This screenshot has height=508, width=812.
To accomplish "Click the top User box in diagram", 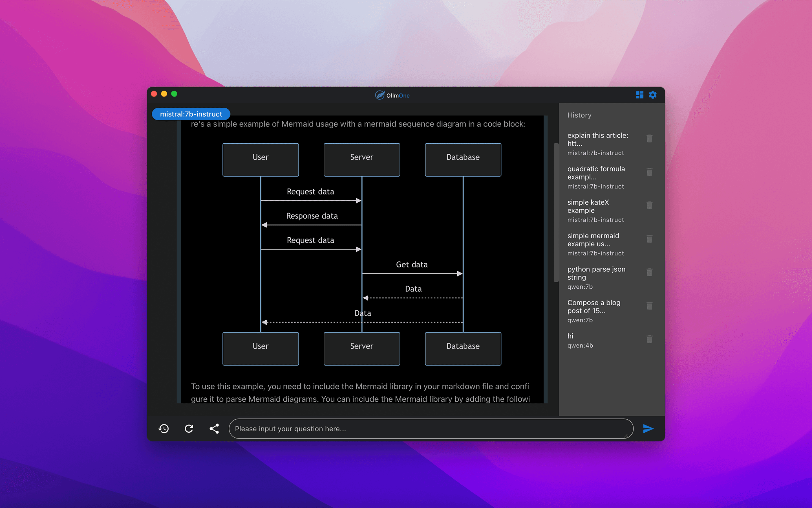I will (x=261, y=160).
